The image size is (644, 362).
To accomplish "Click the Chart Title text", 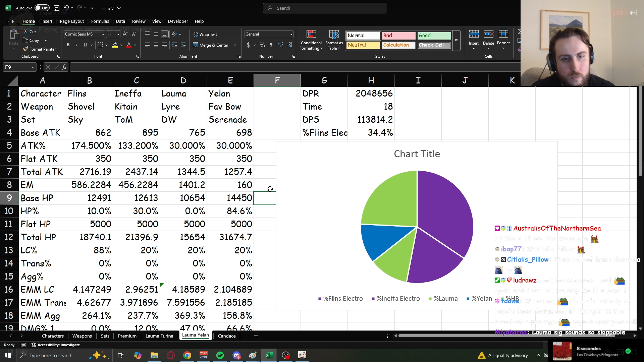I will (x=417, y=154).
